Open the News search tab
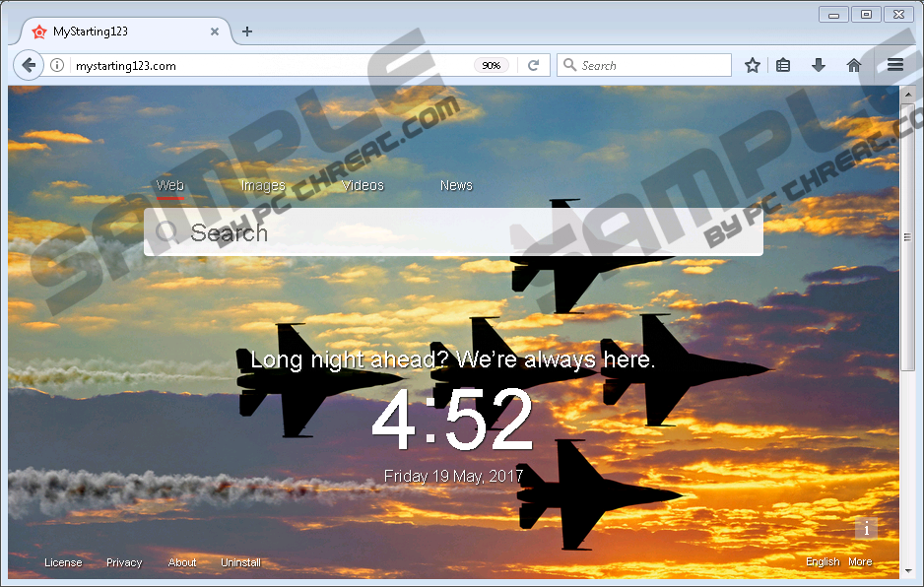 (x=456, y=185)
